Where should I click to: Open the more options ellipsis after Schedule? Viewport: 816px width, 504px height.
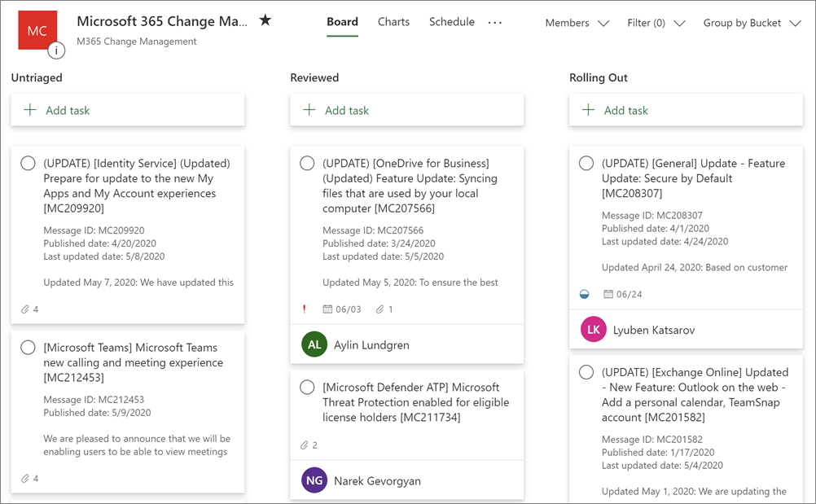[x=495, y=23]
